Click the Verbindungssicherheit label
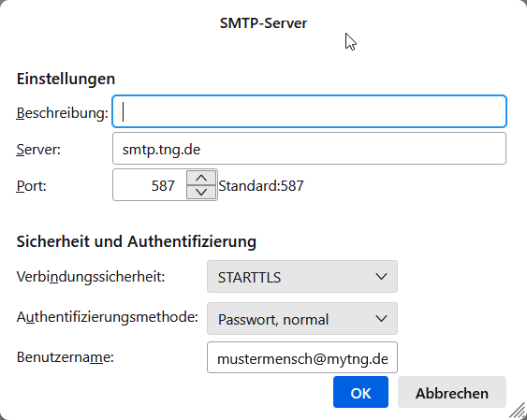 point(91,277)
